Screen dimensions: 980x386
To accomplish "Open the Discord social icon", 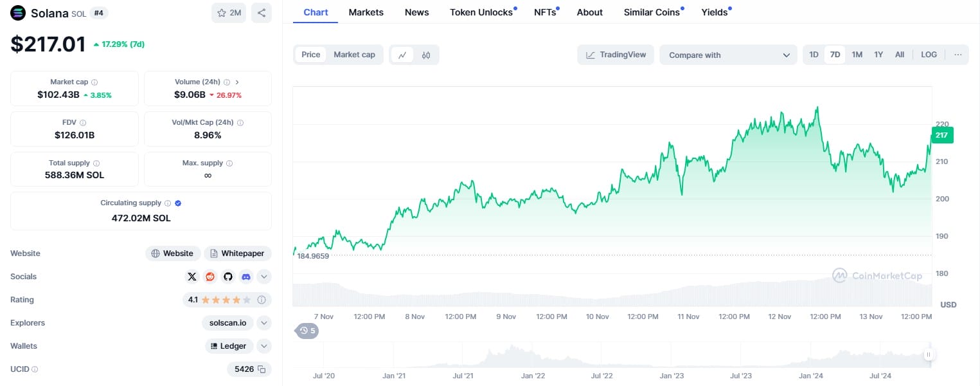I will coord(245,277).
